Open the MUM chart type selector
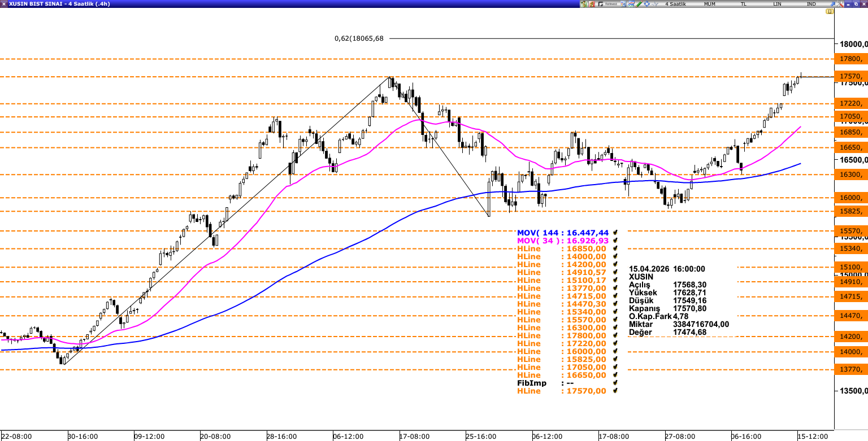868x441 pixels. pyautogui.click(x=709, y=4)
